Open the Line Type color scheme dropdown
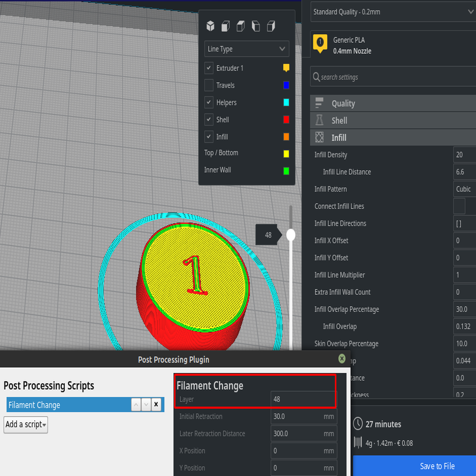The image size is (476, 476). [246, 49]
